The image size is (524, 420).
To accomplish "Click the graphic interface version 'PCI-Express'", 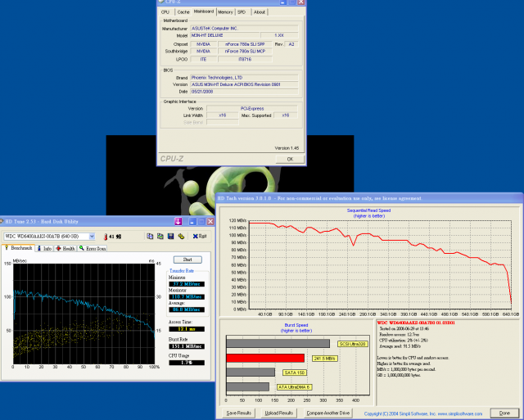I will pos(252,109).
